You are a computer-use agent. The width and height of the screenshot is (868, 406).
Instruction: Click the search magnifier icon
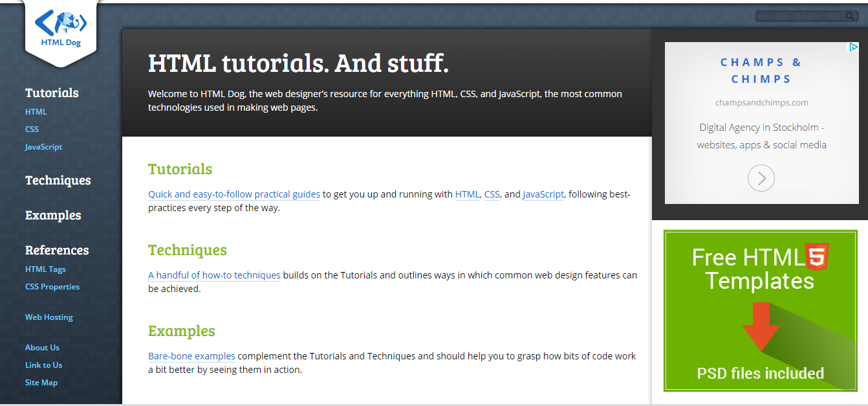(849, 15)
